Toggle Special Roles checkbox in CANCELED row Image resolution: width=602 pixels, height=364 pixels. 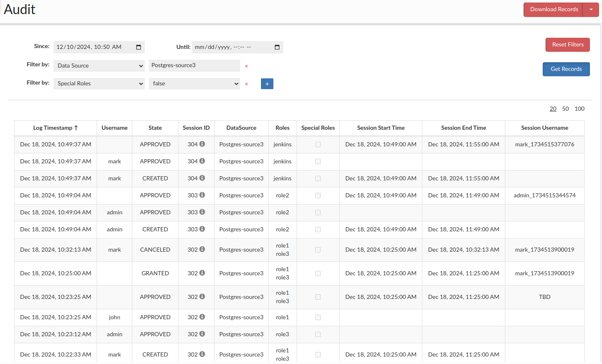point(318,250)
